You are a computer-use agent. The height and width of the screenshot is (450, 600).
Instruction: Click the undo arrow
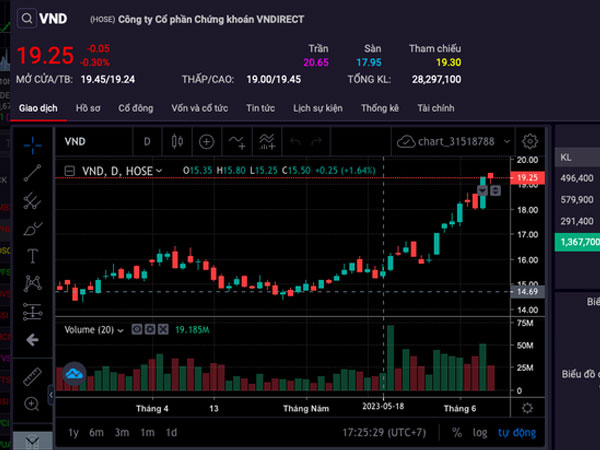coord(295,142)
